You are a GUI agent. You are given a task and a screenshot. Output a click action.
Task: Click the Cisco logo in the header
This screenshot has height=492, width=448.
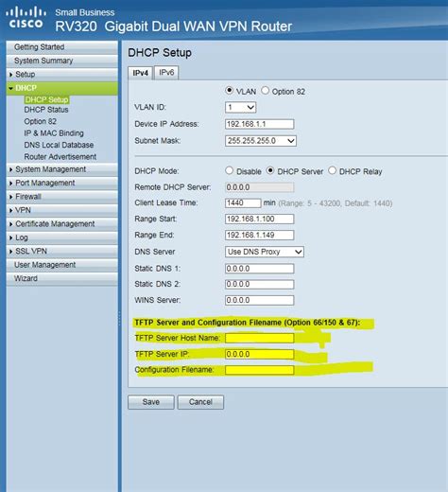tap(26, 18)
